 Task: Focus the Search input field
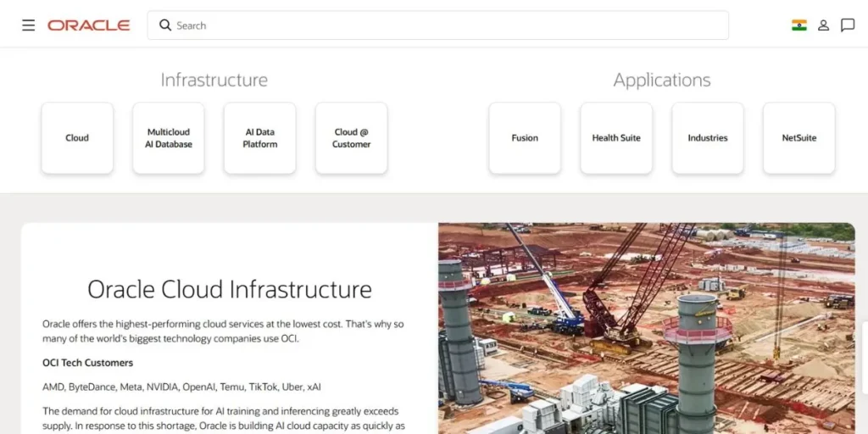click(437, 25)
